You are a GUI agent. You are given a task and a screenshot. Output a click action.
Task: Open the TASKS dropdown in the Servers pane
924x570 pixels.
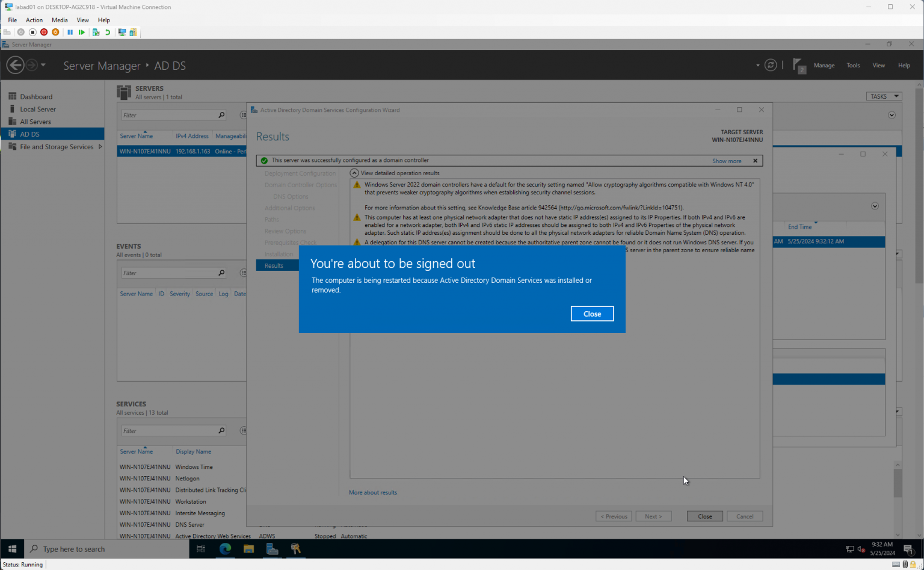[884, 96]
